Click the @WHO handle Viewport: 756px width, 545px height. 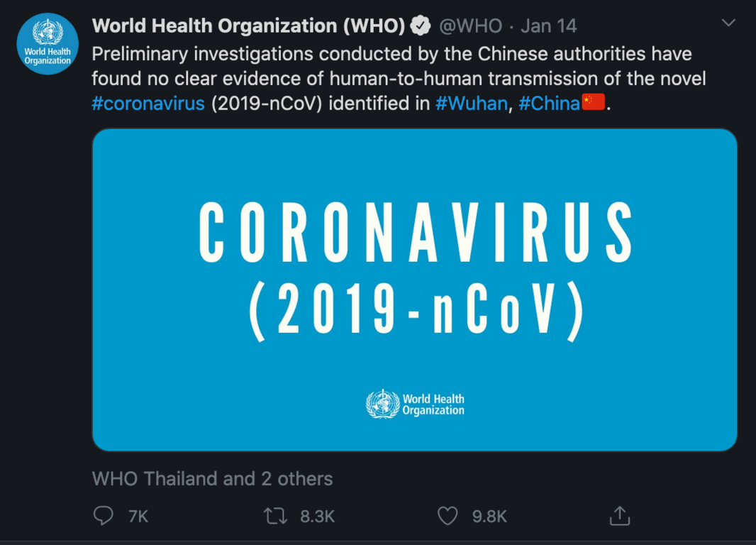(x=470, y=26)
